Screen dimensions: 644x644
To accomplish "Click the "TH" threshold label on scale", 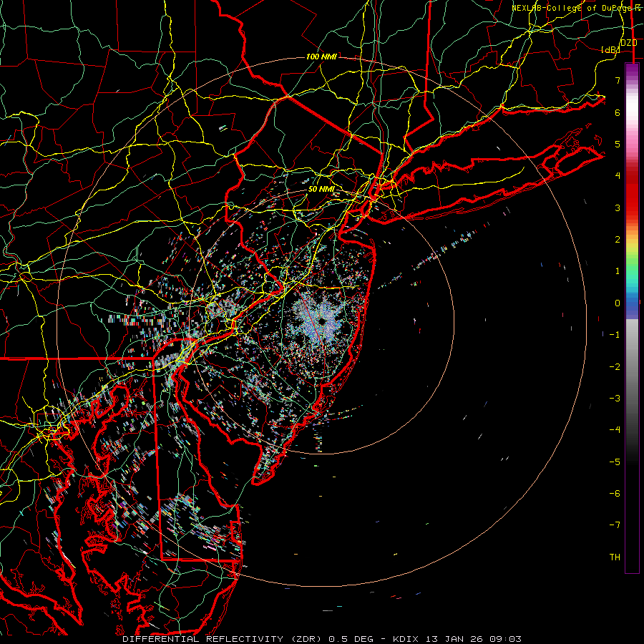I will coord(615,557).
